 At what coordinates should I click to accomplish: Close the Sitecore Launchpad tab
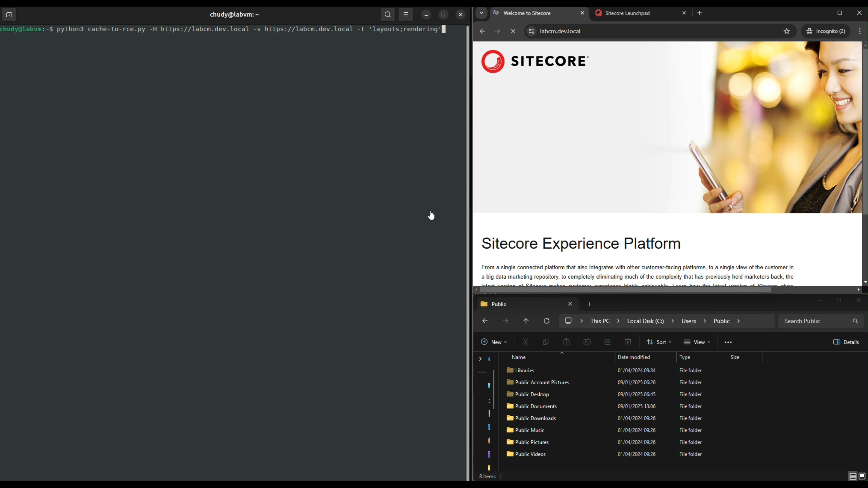684,13
